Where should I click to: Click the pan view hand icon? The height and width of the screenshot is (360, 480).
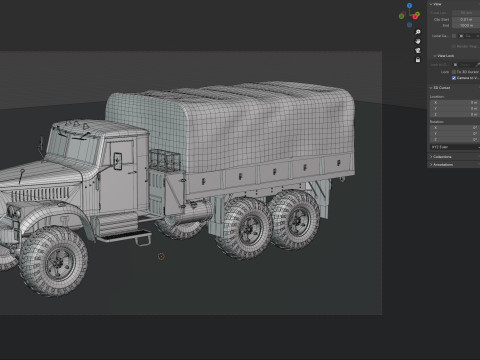(x=418, y=41)
